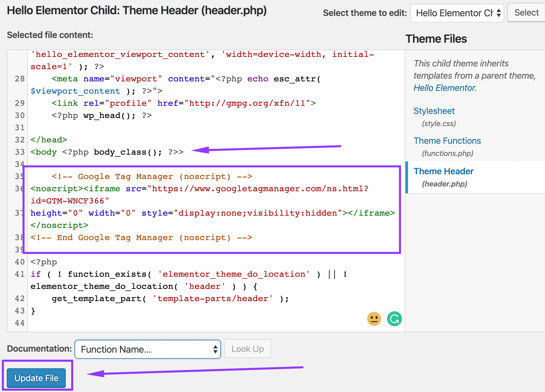Click the green Grammarly icon in the editor

click(x=394, y=319)
